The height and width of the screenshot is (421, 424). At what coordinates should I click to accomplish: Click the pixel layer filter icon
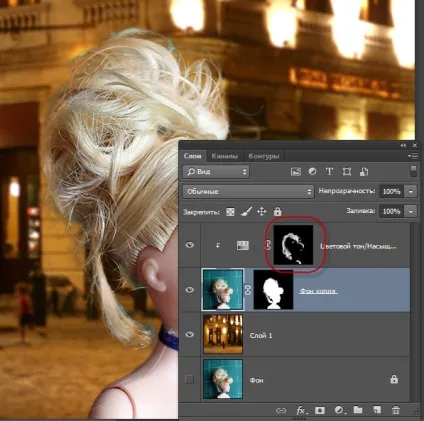[x=296, y=172]
